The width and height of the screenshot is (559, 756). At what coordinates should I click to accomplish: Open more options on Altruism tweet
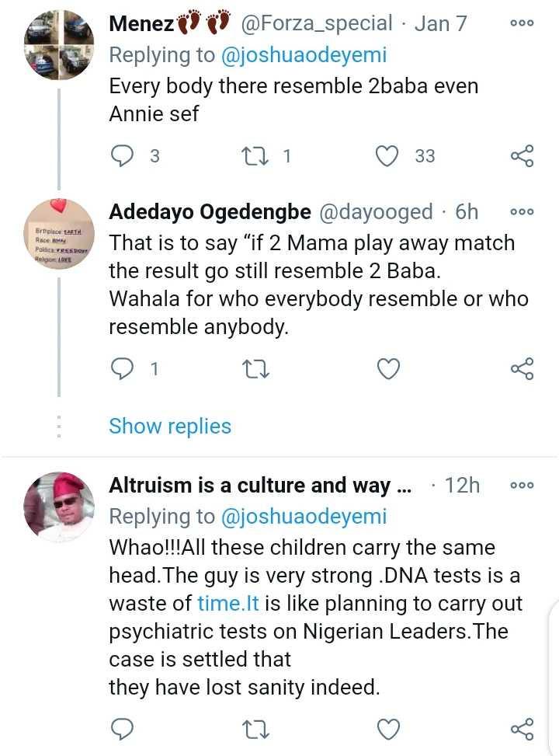click(x=522, y=486)
